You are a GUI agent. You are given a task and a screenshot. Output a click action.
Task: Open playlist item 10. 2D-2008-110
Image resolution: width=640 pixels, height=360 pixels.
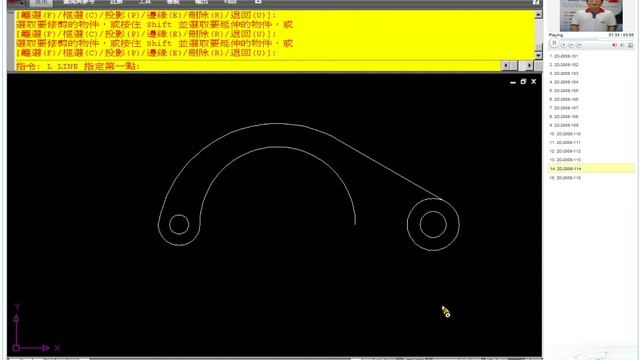[565, 133]
